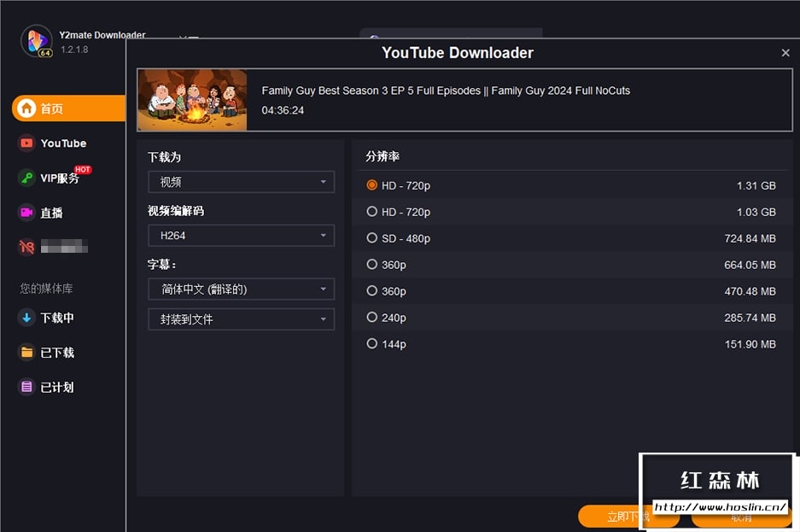800x532 pixels.
Task: Click the 立即下载 download now button
Action: point(628,516)
